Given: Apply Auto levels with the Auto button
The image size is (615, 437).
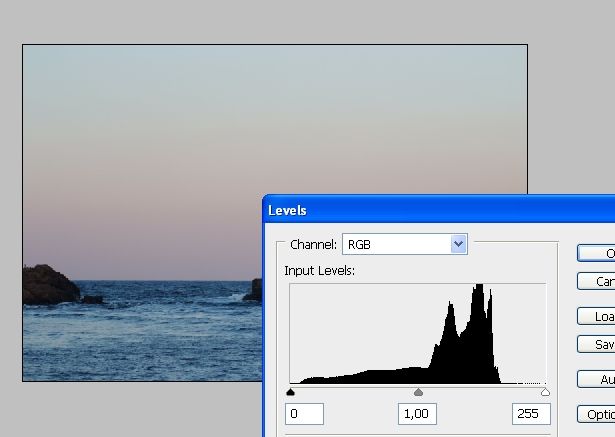Looking at the screenshot, I should (597, 380).
